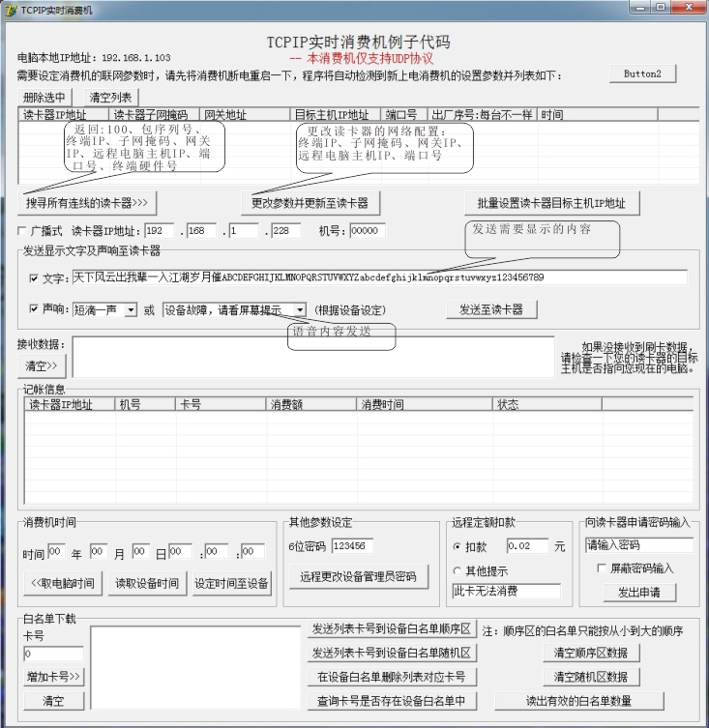Select the 其他提示 radio option
Image resolution: width=709 pixels, height=728 pixels.
click(x=458, y=571)
